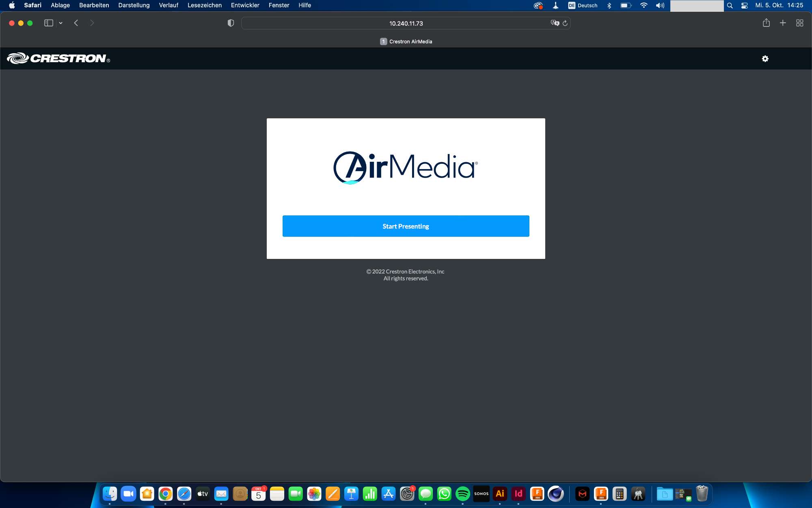Click the date and time in menu bar
Screen dimensions: 812x508
[779, 5]
